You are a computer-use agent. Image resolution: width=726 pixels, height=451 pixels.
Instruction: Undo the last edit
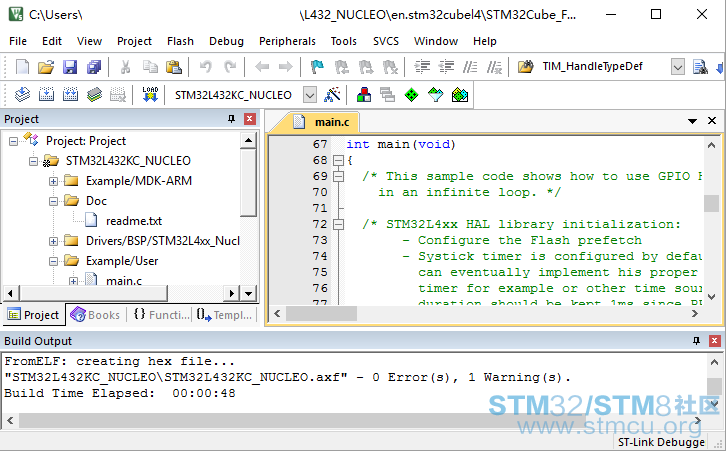click(206, 67)
